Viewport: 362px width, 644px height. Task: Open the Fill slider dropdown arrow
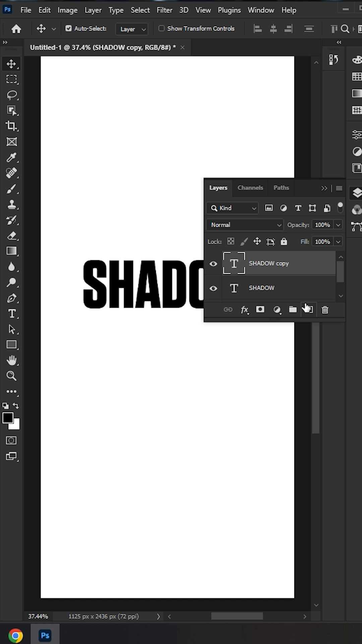[338, 242]
